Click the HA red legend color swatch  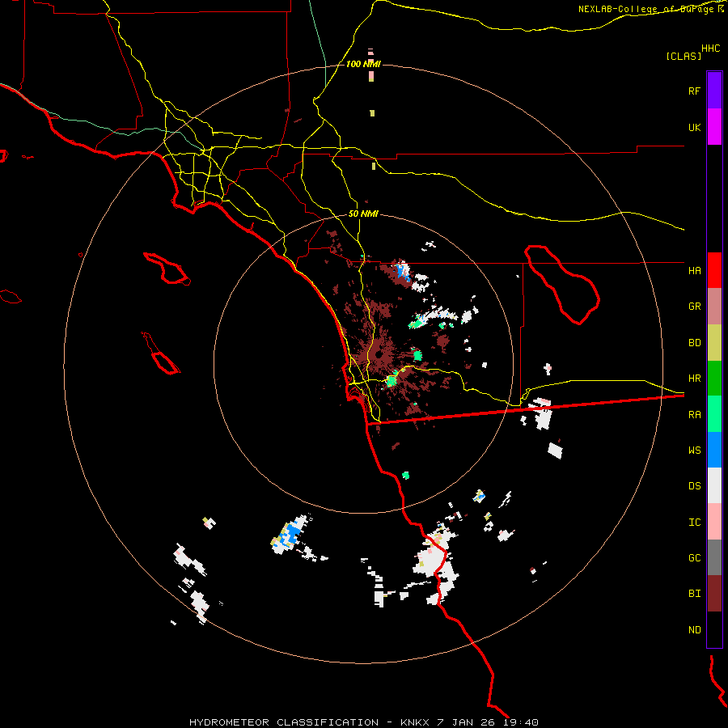pyautogui.click(x=714, y=270)
